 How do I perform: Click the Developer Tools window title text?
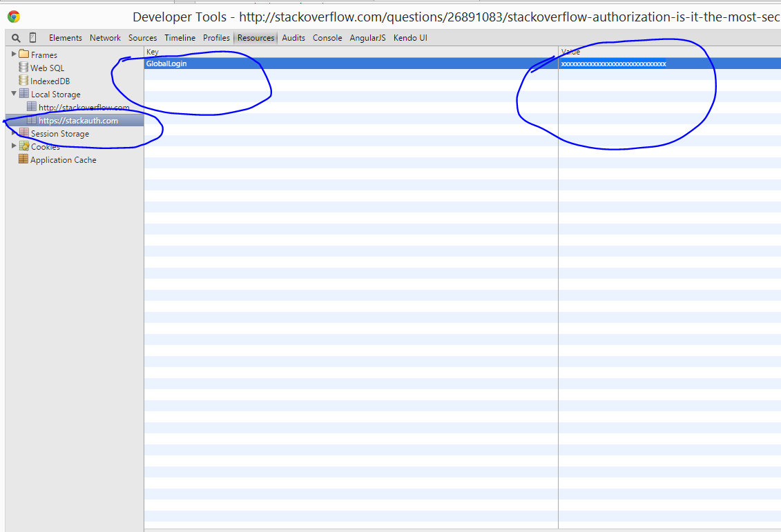coord(456,17)
